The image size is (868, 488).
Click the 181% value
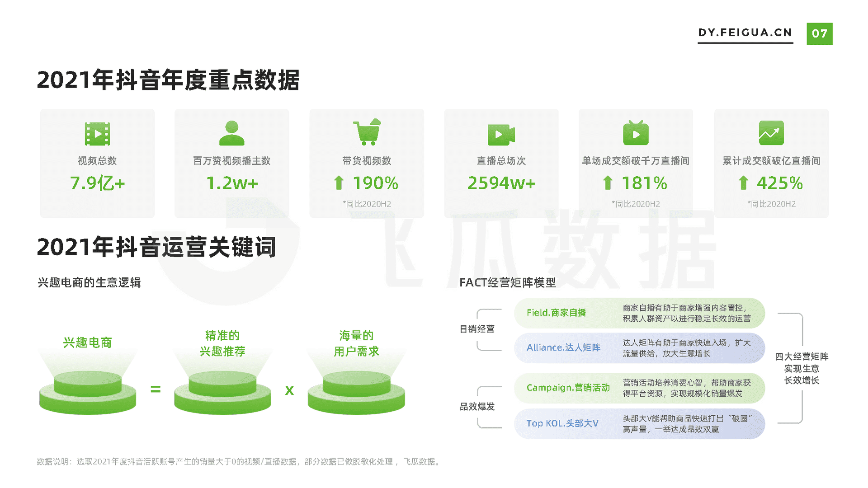[644, 183]
